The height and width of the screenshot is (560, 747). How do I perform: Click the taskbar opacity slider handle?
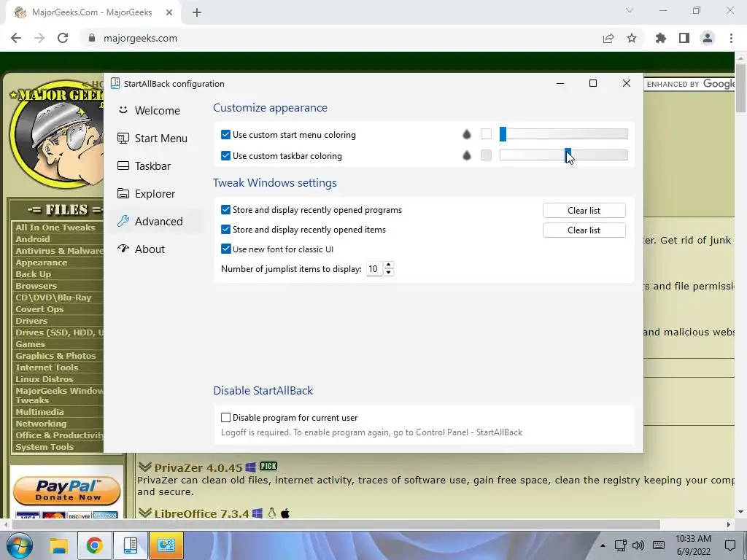coord(568,155)
